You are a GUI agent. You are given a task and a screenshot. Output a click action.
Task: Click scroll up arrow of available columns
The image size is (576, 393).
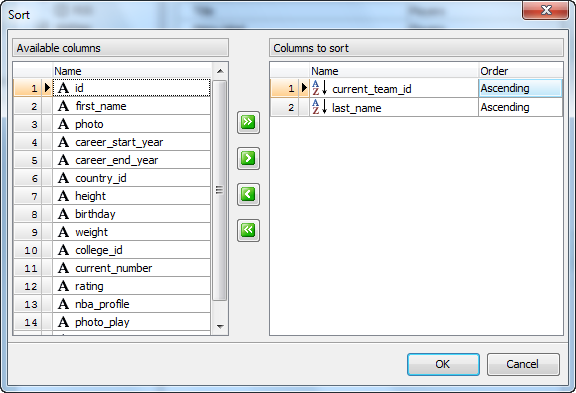[220, 71]
